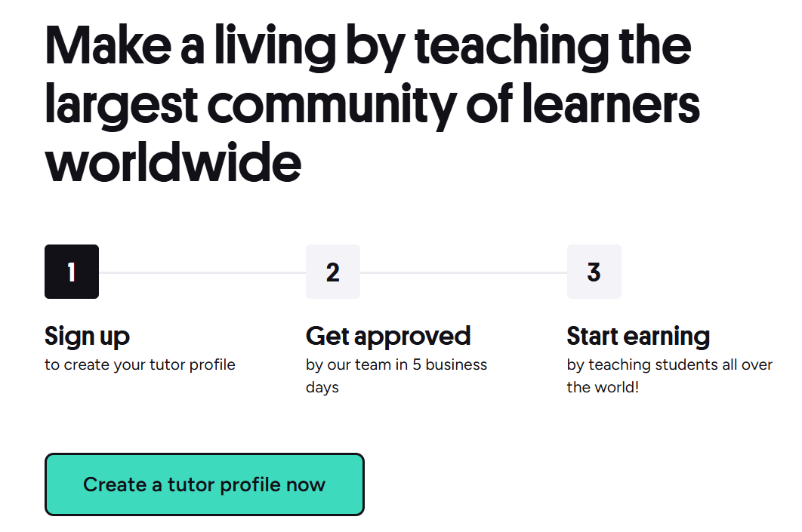Click 'by our team in 5 business' text

(396, 365)
